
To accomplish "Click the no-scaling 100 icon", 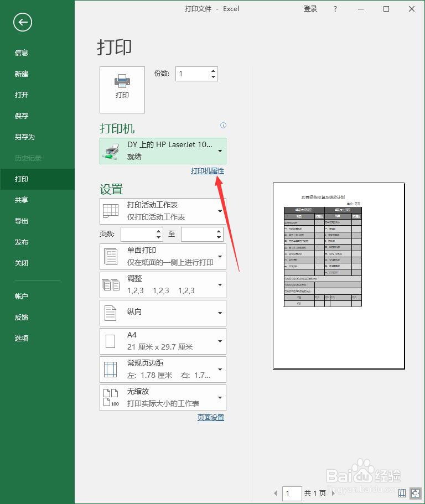I will (111, 398).
